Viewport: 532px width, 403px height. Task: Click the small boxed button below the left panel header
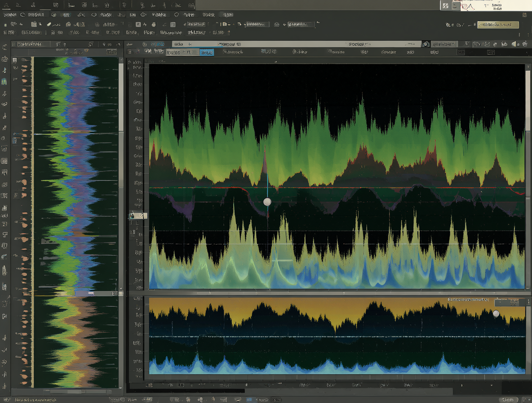111,52
